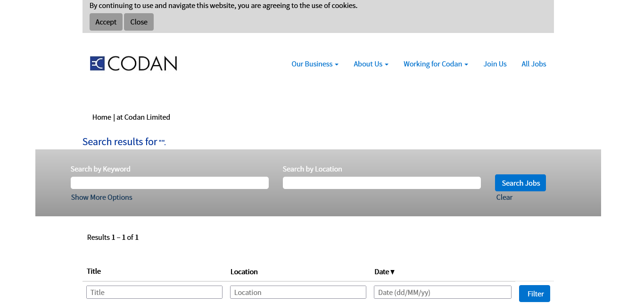
Task: Accept the cookies notice
Action: [106, 22]
